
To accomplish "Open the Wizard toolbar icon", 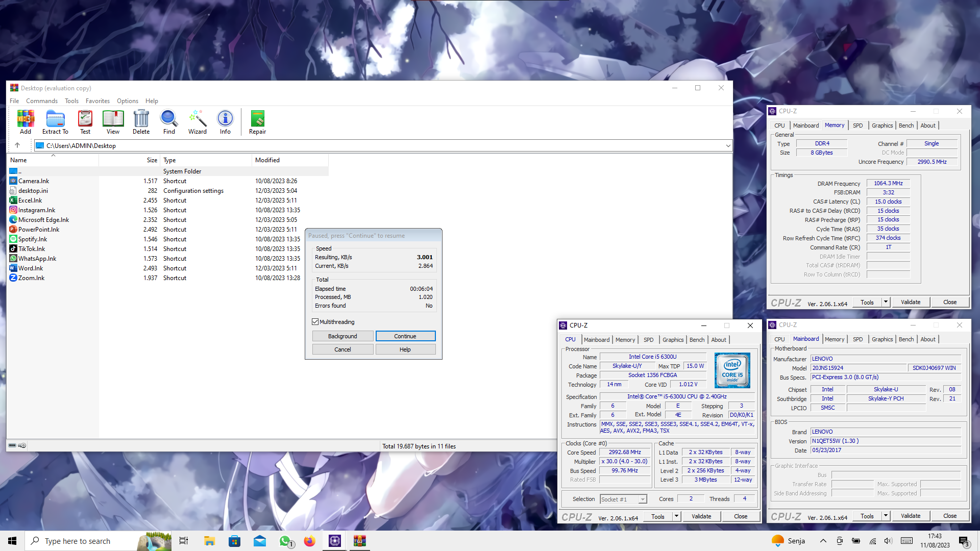I will tap(198, 122).
